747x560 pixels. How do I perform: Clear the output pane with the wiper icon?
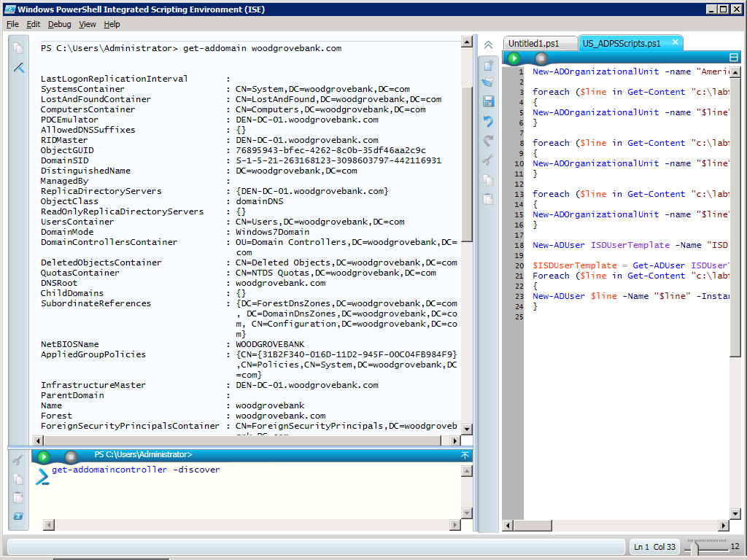coord(18,68)
